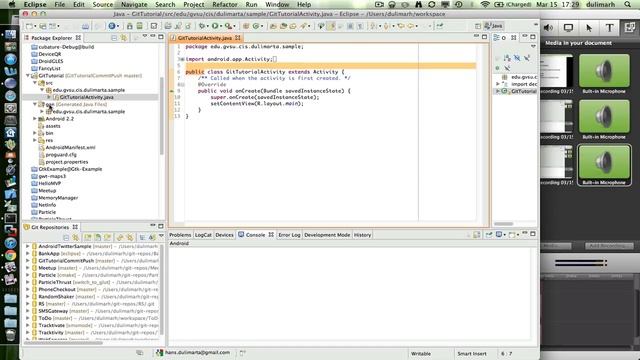The height and width of the screenshot is (360, 640).
Task: Select project.properties file
Action: click(x=66, y=162)
